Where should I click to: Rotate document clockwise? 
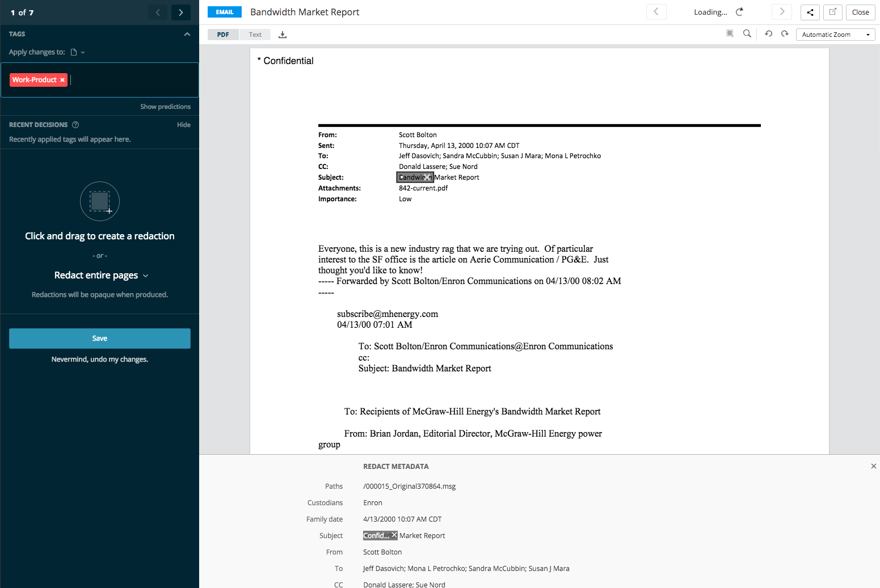point(785,33)
